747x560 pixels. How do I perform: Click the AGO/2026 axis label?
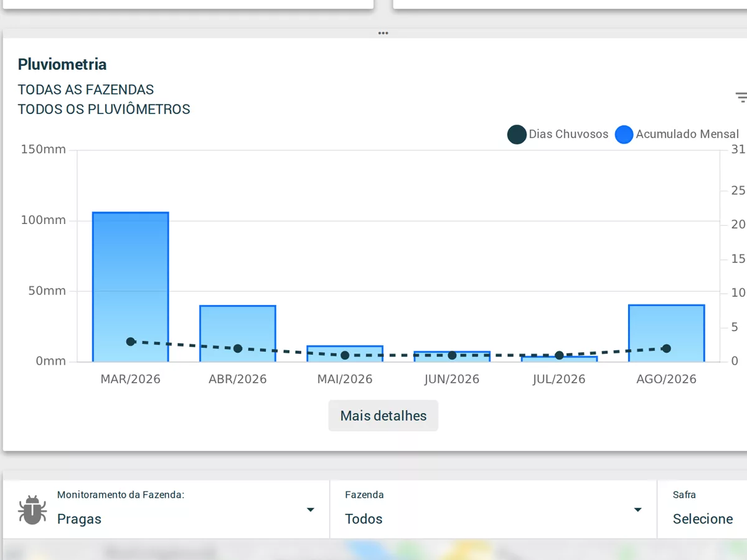666,379
